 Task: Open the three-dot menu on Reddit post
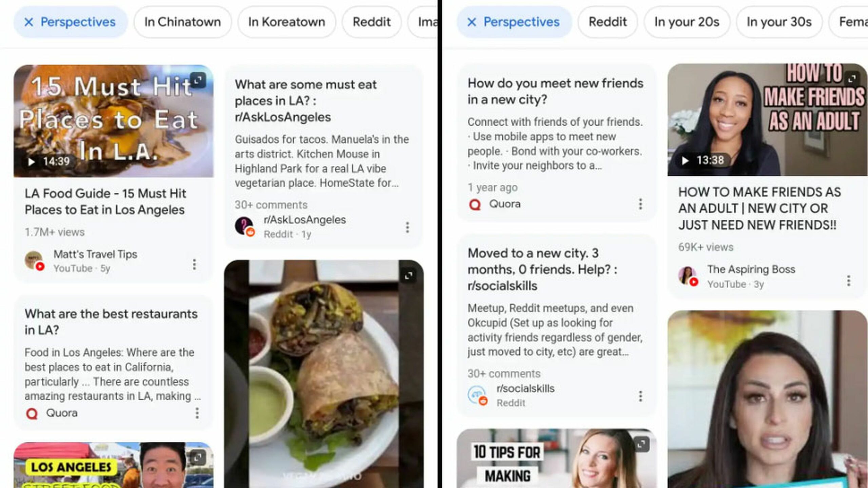tap(407, 227)
